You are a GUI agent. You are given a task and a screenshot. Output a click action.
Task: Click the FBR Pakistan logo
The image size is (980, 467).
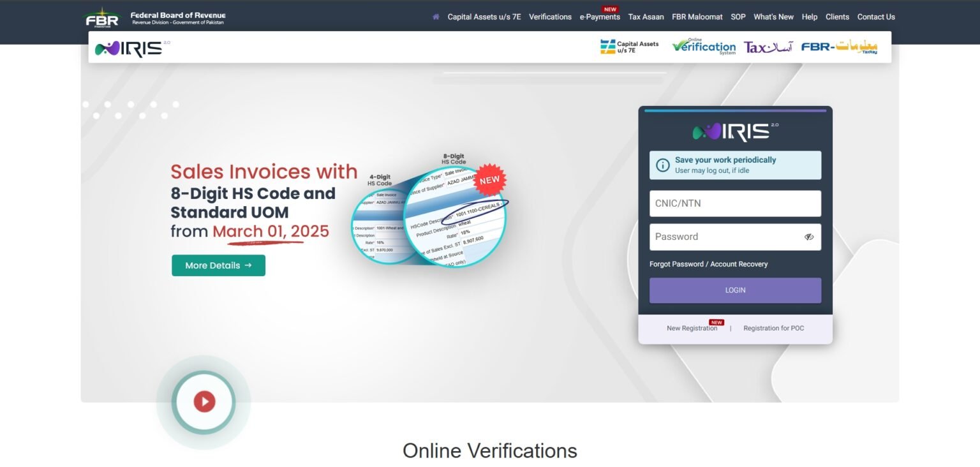point(102,17)
